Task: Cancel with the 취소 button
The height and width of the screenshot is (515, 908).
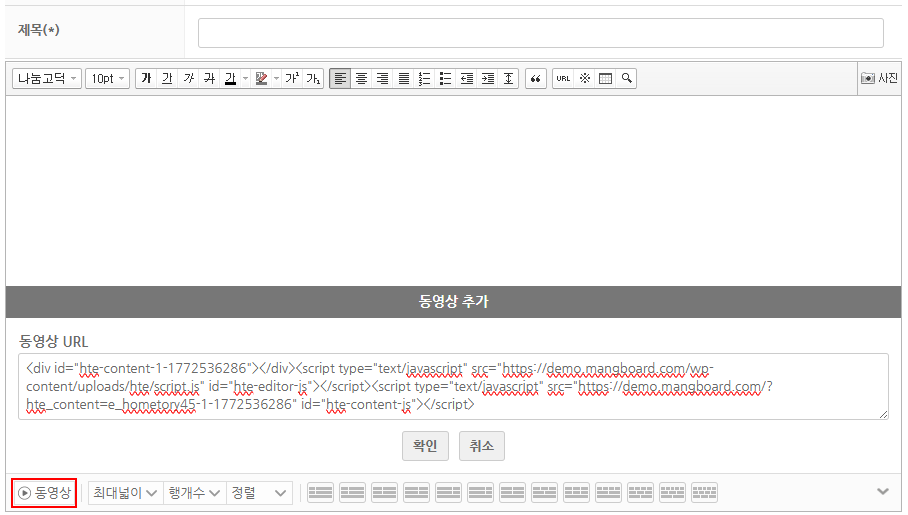Action: click(x=482, y=446)
